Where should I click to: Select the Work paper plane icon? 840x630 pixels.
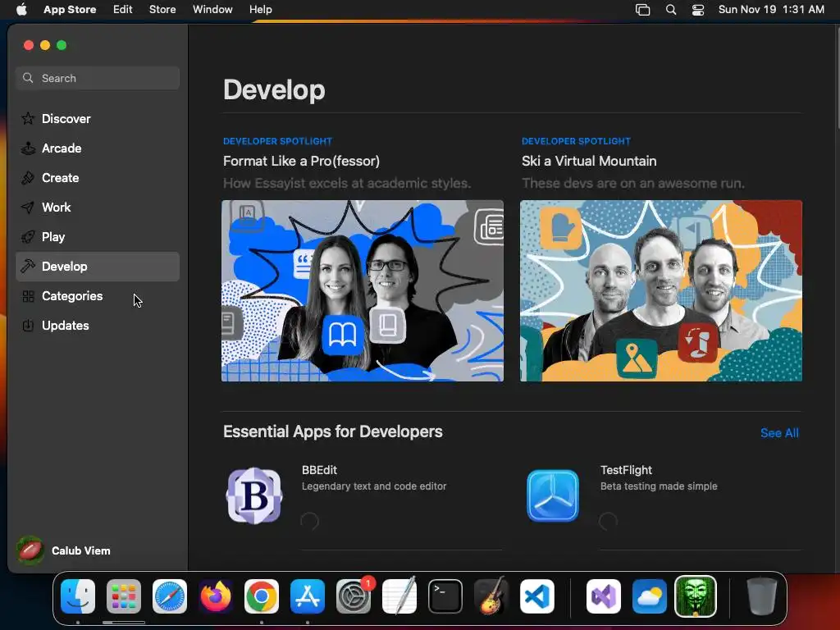coord(28,207)
